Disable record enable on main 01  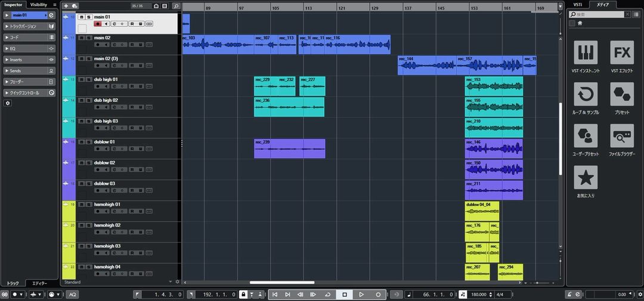coord(98,24)
